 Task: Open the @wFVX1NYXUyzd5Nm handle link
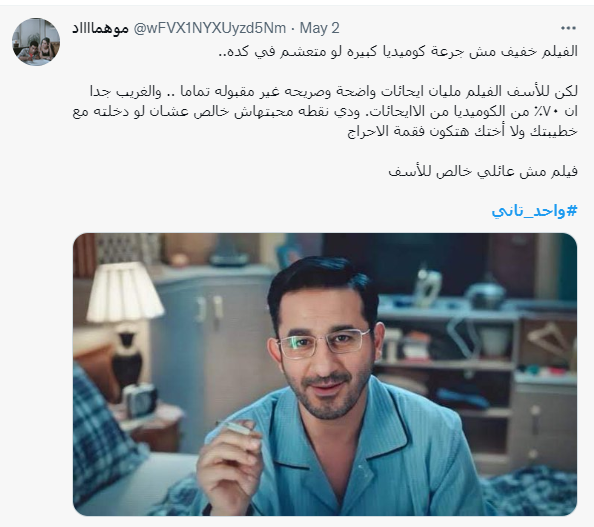pos(210,28)
